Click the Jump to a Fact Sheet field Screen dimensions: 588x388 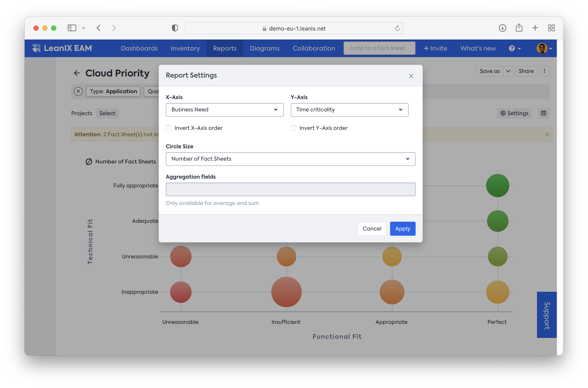[x=379, y=48]
